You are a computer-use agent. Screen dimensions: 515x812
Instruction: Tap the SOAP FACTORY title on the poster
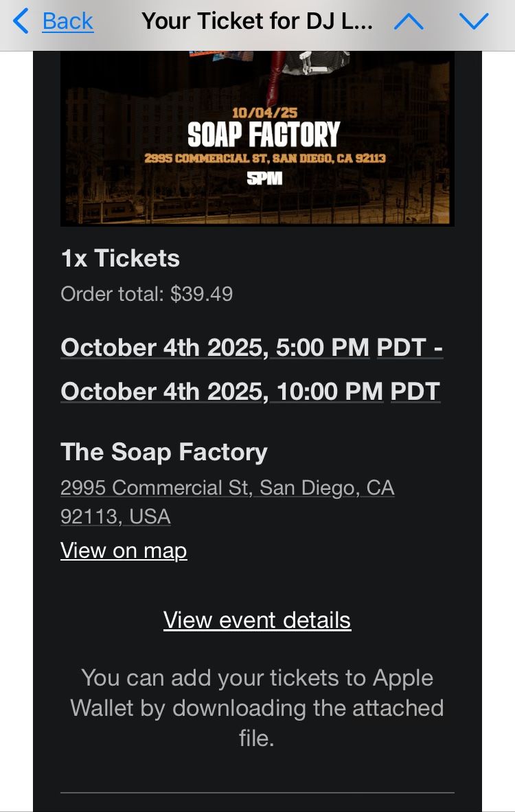pos(264,135)
